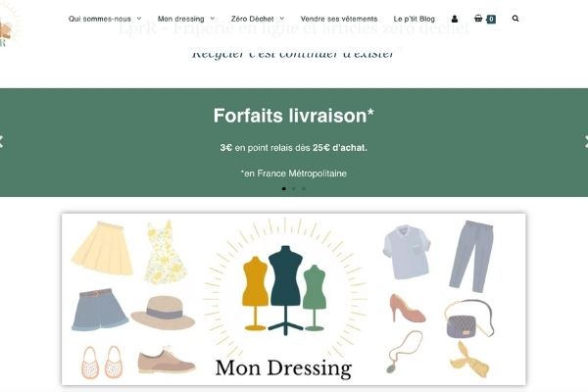Expand the Zéro Déchet dropdown chevron
Screen dimensions: 588x392
pos(282,19)
